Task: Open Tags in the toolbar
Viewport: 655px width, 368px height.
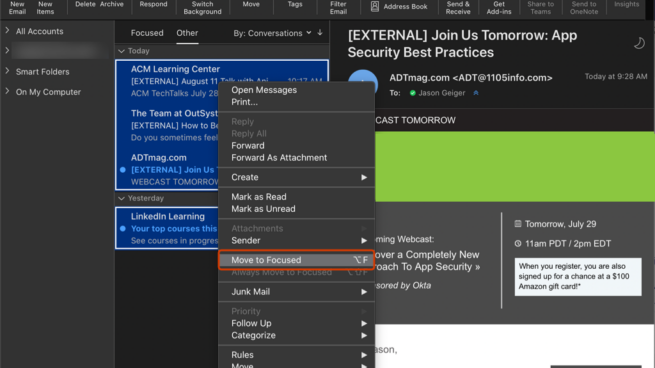Action: (x=295, y=4)
